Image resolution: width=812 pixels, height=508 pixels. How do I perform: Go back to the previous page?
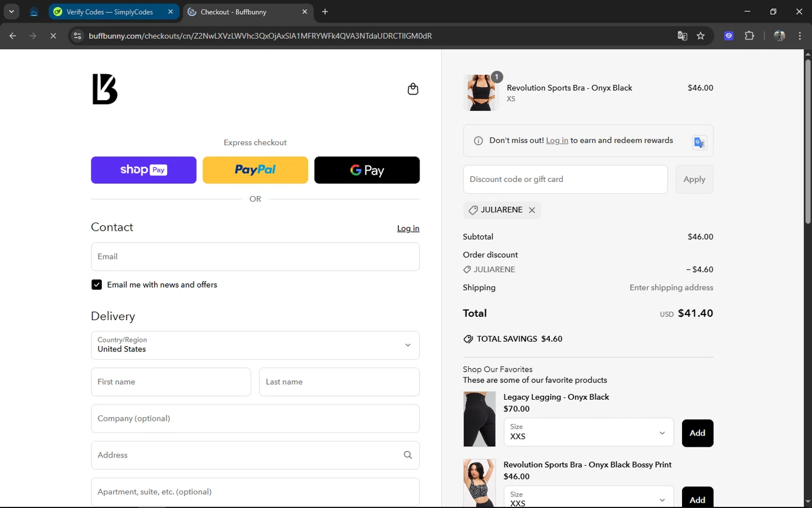pos(13,36)
